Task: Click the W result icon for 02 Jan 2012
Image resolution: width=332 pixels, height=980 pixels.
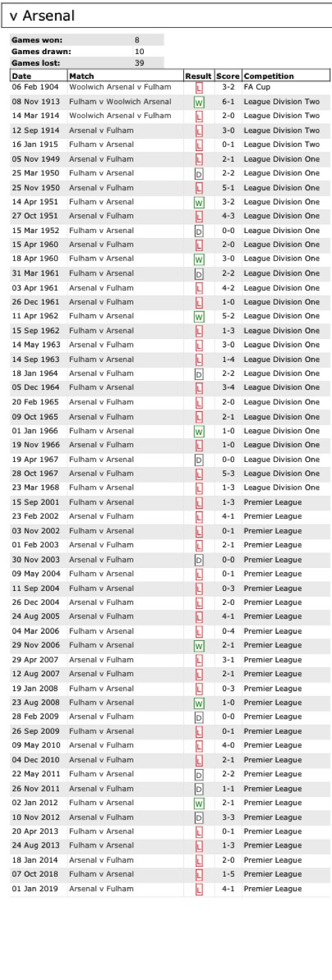Action: coord(199,803)
